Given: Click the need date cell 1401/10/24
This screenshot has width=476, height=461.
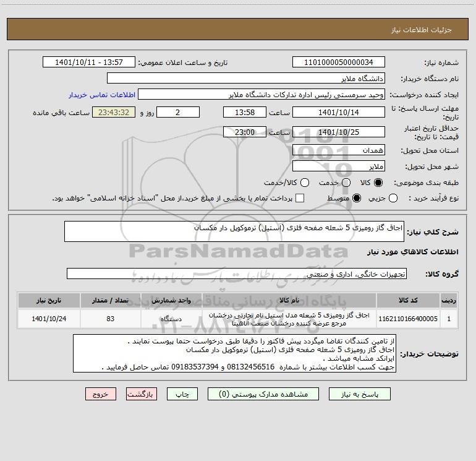Looking at the screenshot, I should coord(49,319).
